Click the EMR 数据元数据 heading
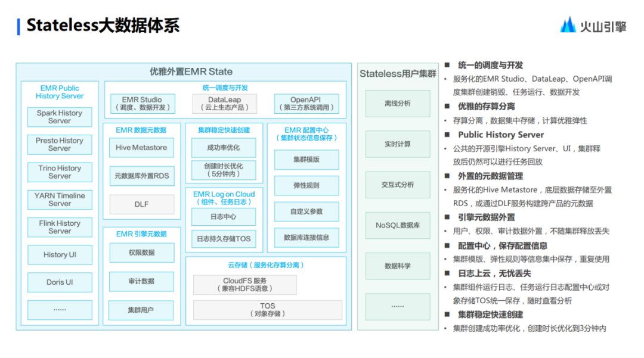Screen dimensions: 644x358 141,130
